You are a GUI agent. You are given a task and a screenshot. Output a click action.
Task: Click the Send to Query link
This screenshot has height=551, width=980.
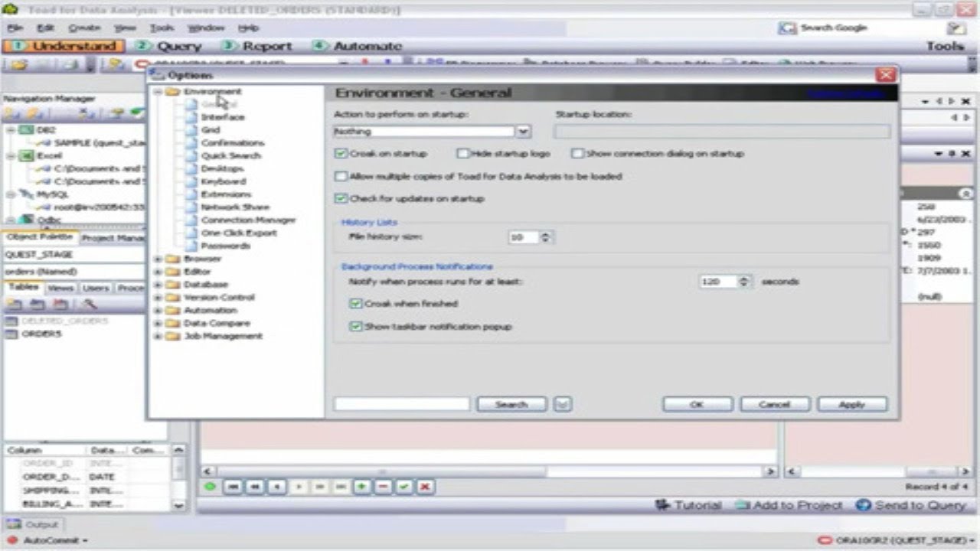pos(920,505)
